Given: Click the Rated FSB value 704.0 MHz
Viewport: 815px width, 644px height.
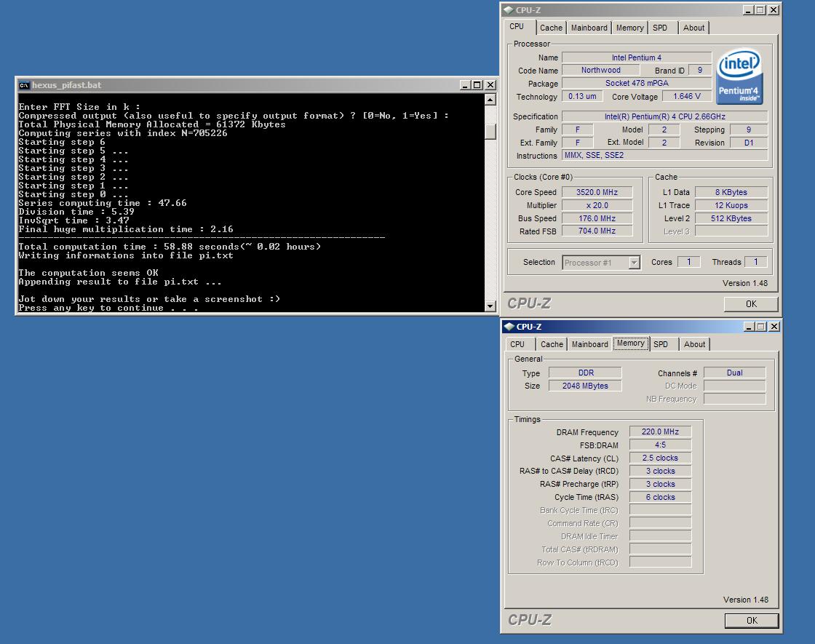Looking at the screenshot, I should click(x=597, y=231).
